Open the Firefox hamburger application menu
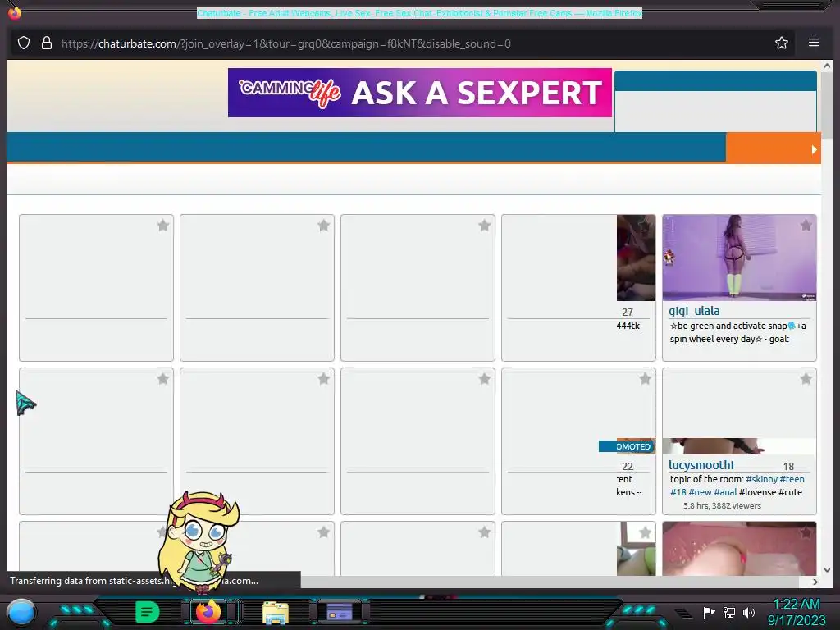840x630 pixels. (813, 43)
